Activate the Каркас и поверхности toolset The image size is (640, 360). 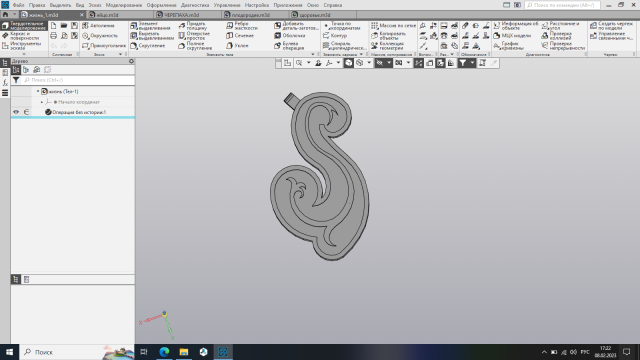pyautogui.click(x=23, y=36)
